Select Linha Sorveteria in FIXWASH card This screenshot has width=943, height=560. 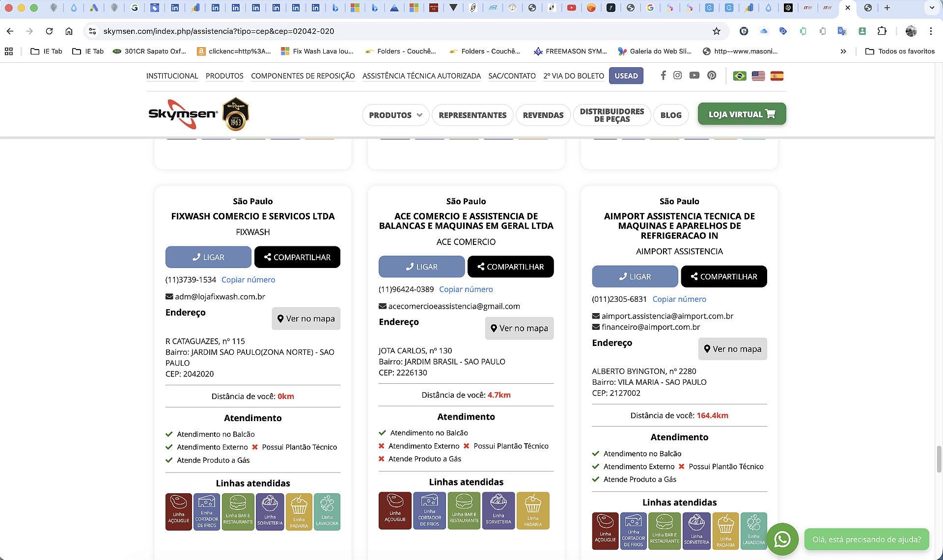point(270,512)
